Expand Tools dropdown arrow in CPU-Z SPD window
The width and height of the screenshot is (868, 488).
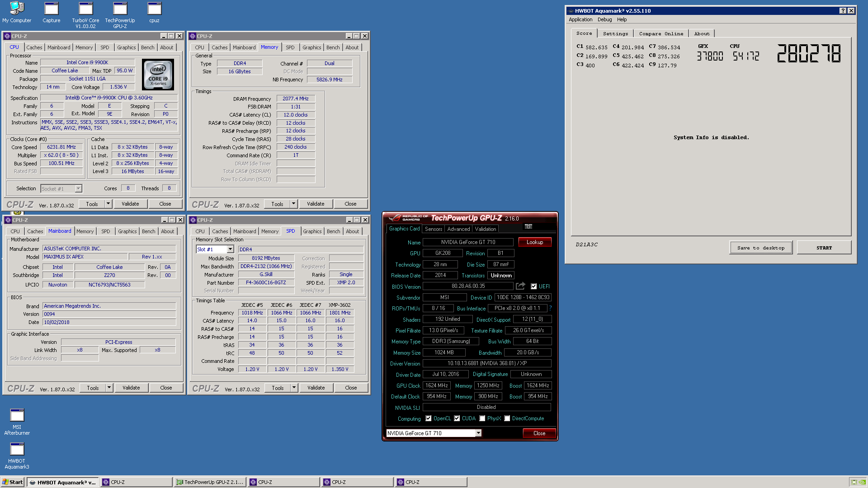point(294,388)
